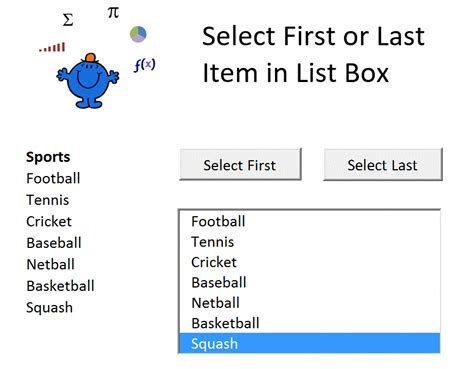Viewport: 474px width, 369px height.
Task: Click the f(x) function icon
Action: [x=144, y=65]
